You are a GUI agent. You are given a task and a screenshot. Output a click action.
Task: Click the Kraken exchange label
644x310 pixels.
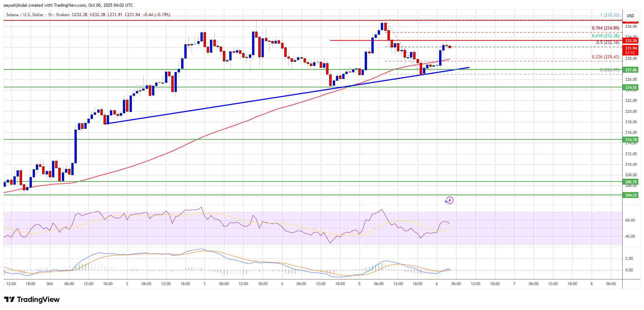[62, 15]
